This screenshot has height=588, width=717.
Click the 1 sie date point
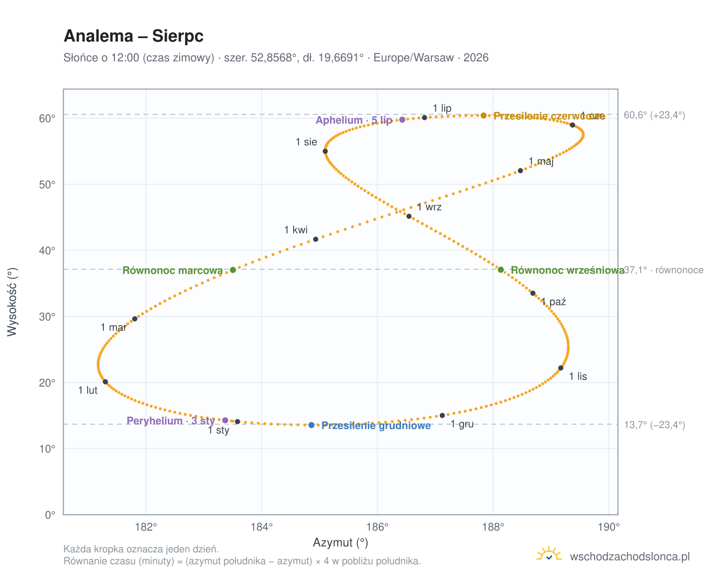(x=325, y=151)
